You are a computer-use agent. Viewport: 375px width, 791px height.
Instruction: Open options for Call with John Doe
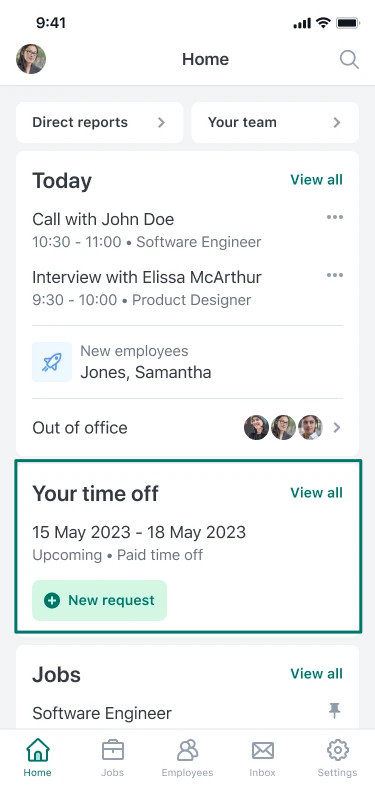tap(335, 217)
